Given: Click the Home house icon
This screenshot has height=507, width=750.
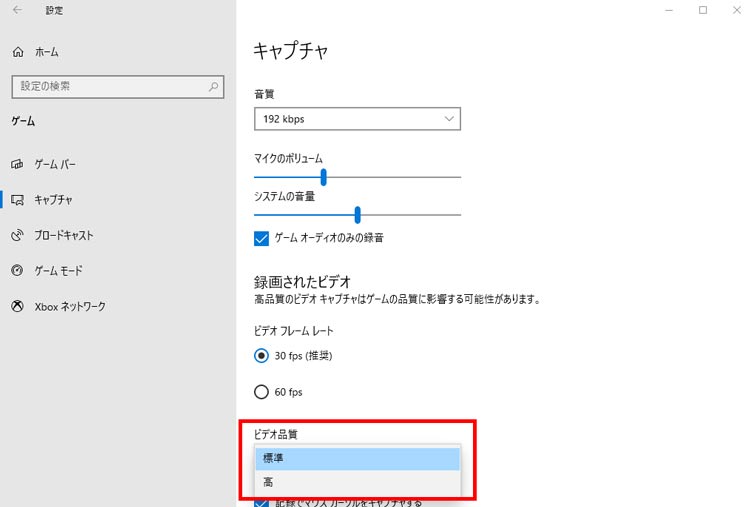Looking at the screenshot, I should [18, 52].
